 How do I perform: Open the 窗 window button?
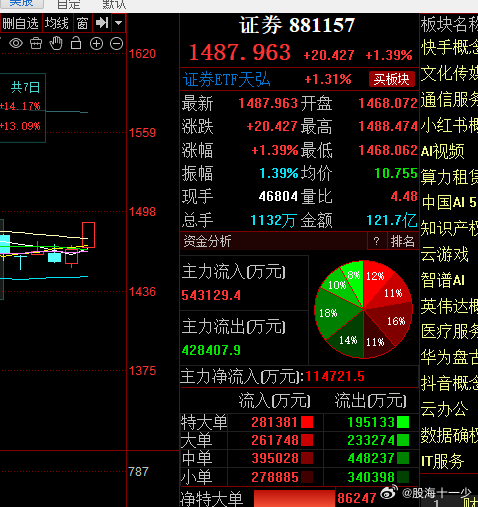click(82, 23)
